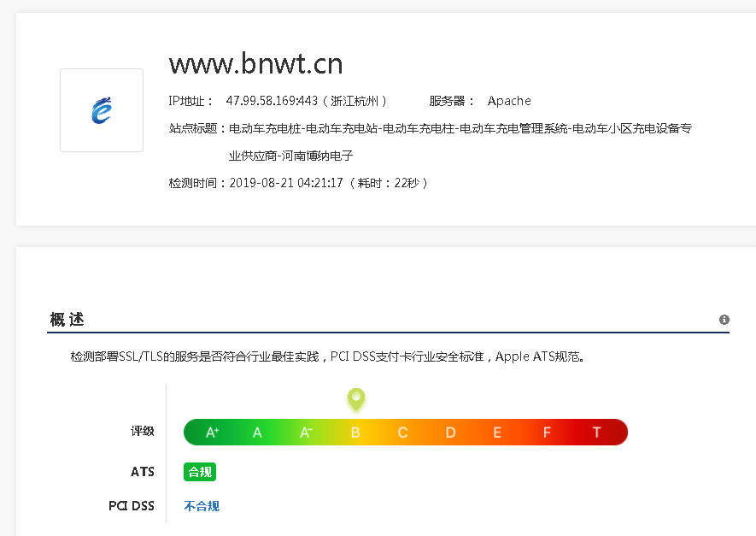Click the E grade on rating bar

(x=497, y=432)
